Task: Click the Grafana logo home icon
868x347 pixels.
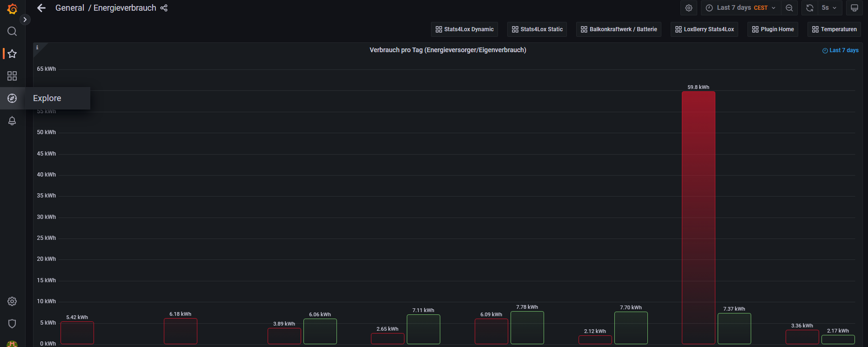Action: [12, 8]
